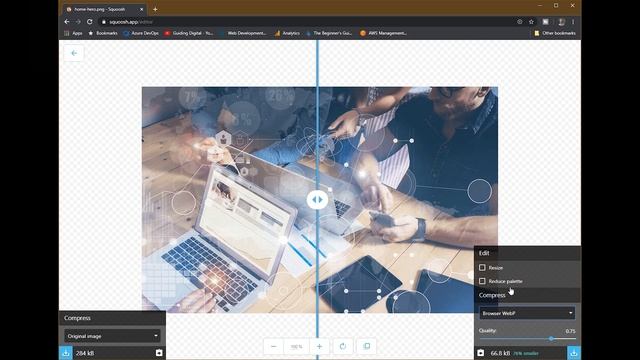
Task: Open the profile avatar icon in toolbar
Action: (562, 22)
